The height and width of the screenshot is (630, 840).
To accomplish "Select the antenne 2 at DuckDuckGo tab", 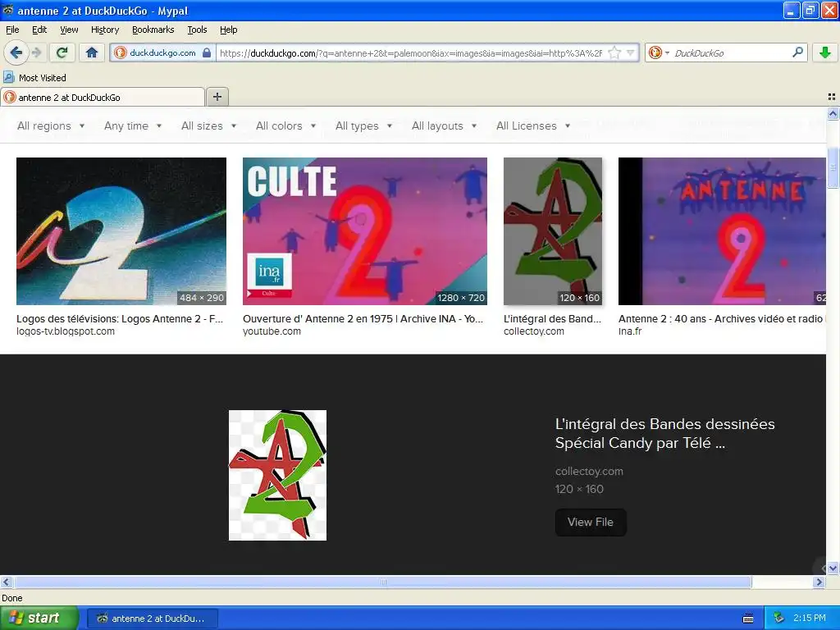I will (x=103, y=97).
